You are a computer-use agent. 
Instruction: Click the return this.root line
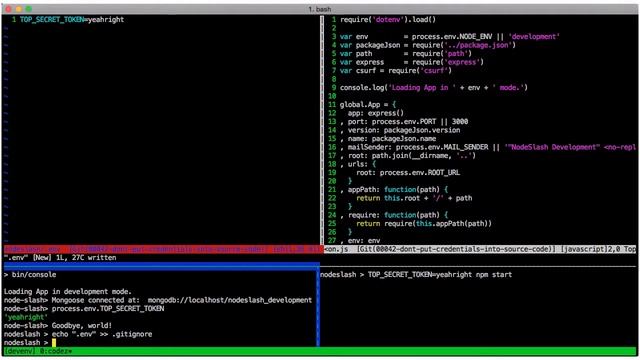point(414,198)
